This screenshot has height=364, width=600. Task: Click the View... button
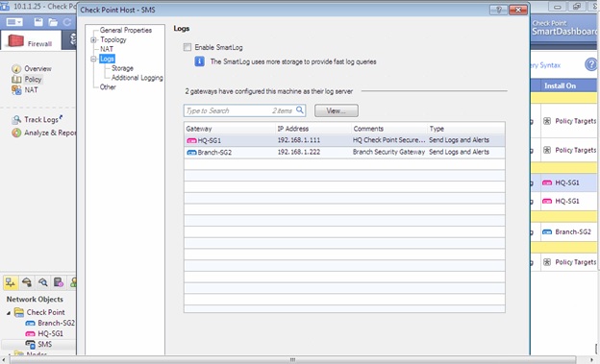tap(337, 110)
